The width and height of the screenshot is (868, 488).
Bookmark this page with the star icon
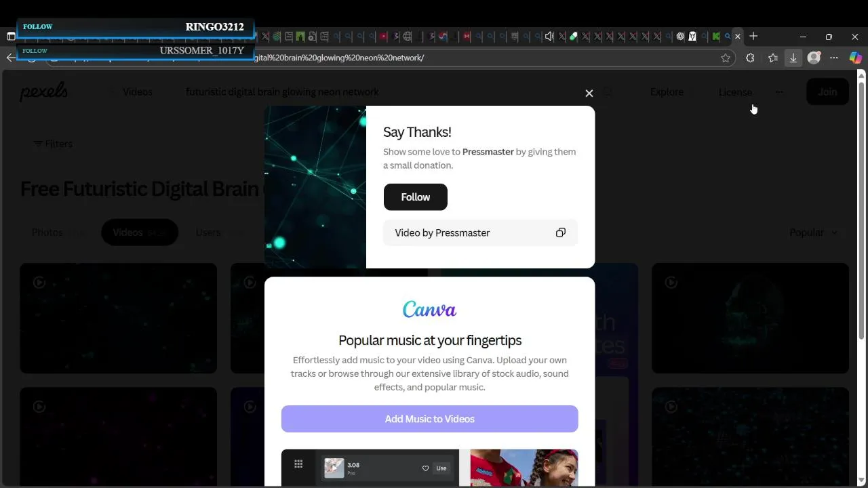click(726, 58)
